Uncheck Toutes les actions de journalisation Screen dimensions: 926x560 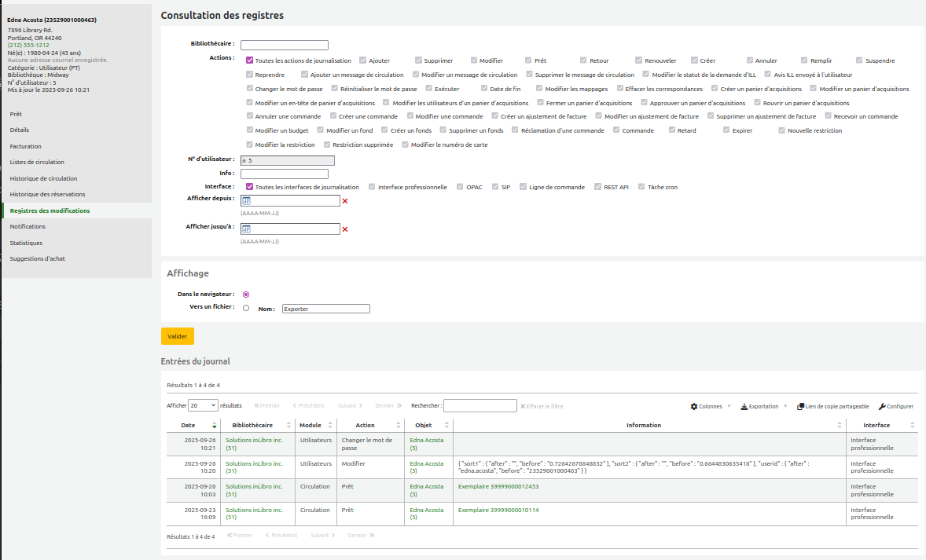click(x=249, y=60)
